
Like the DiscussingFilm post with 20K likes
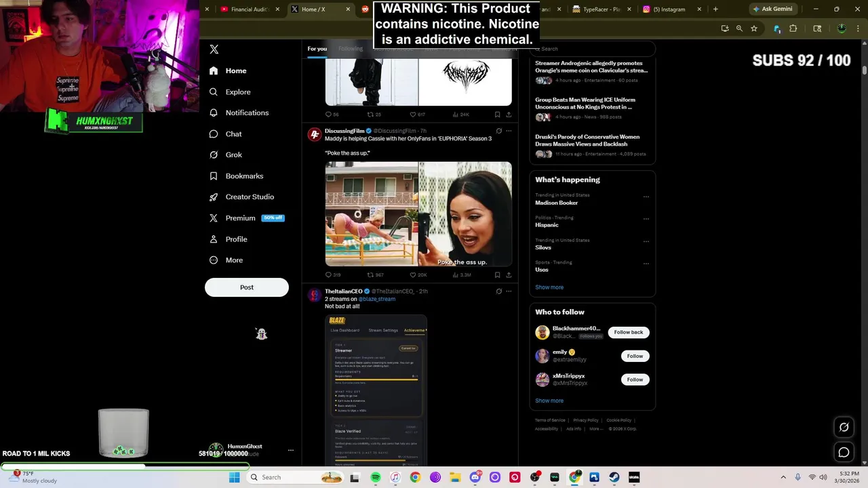point(418,274)
